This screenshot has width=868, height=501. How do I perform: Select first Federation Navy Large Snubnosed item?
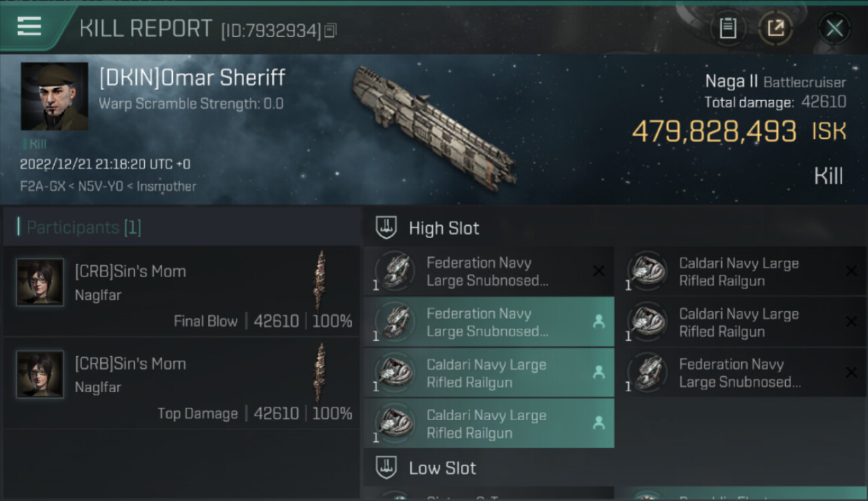(488, 272)
